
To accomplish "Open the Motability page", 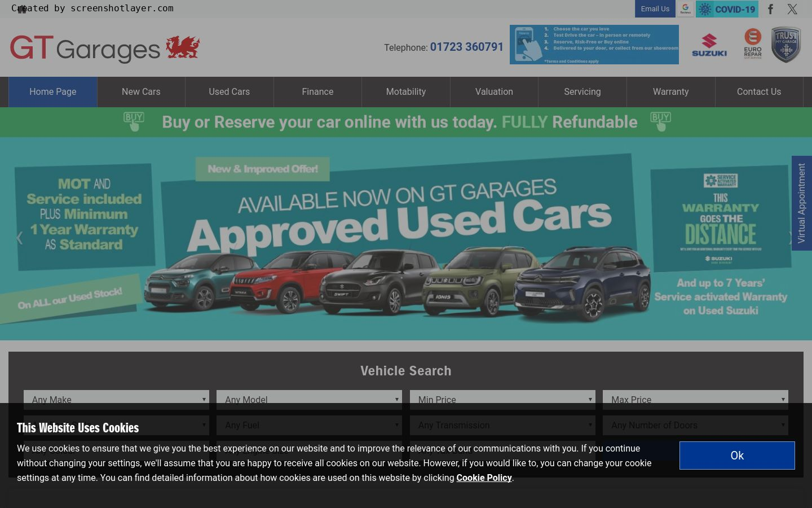I will click(406, 92).
